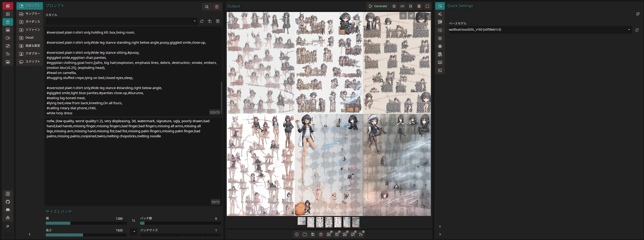Viewport: 644px width, 240px height.
Task: Refresh the base model list
Action: click(637, 30)
